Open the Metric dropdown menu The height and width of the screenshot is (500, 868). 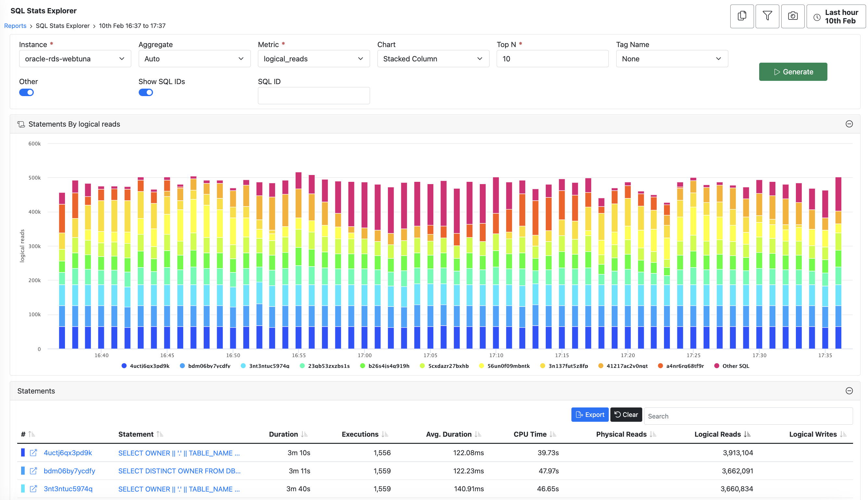pos(313,58)
